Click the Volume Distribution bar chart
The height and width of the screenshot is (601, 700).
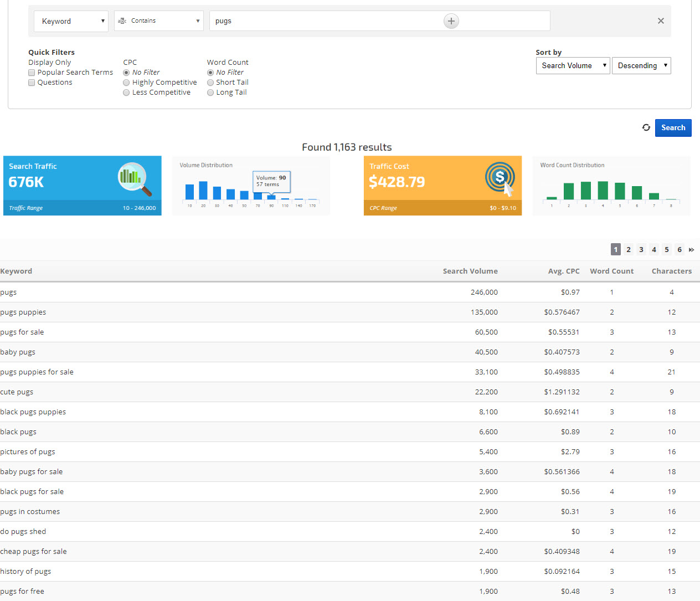point(251,189)
